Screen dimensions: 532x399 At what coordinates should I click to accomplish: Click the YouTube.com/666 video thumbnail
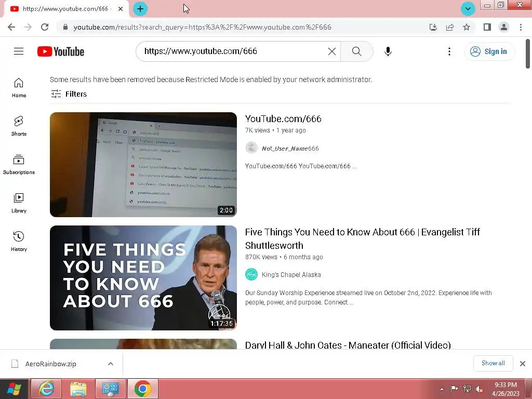[x=143, y=165]
